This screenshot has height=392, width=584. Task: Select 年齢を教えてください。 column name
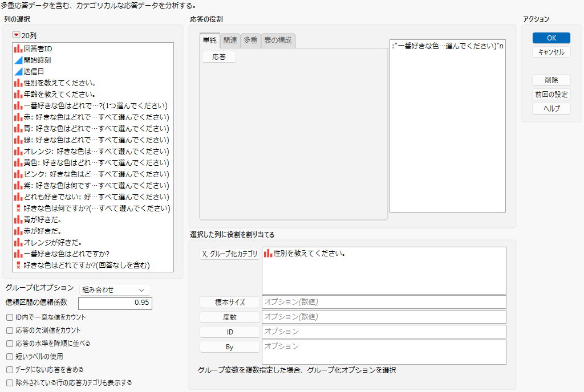(x=59, y=94)
